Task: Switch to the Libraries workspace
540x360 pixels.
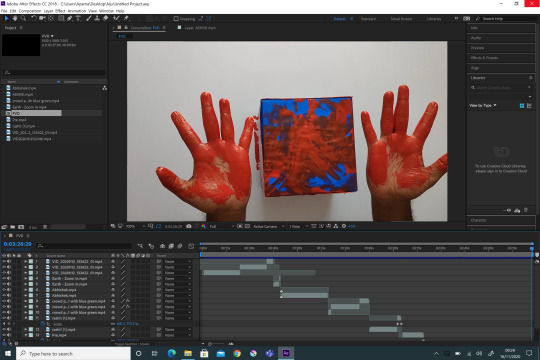Action: coord(434,19)
